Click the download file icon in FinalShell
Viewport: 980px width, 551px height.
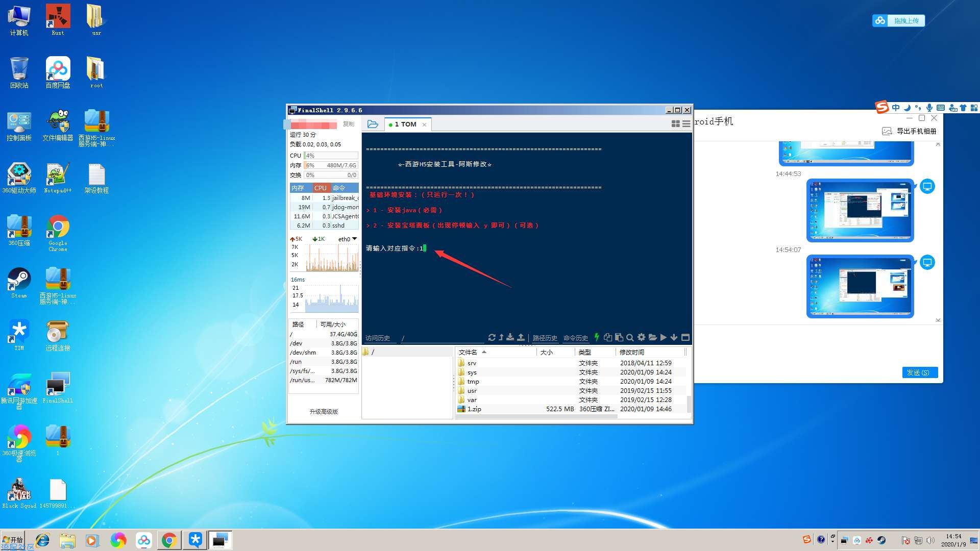[510, 337]
